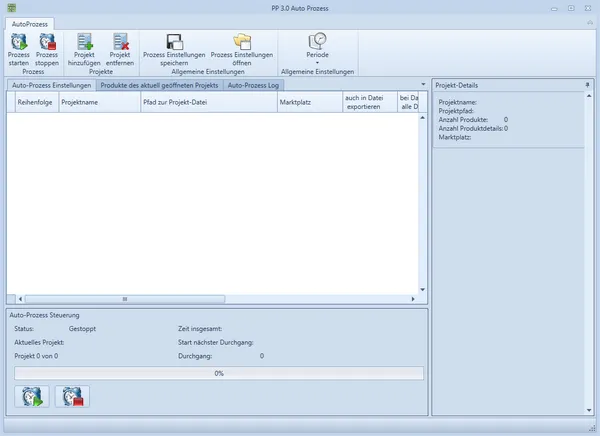600x436 pixels.
Task: Click the cut-off 'bei Da' column header
Action: pos(408,102)
